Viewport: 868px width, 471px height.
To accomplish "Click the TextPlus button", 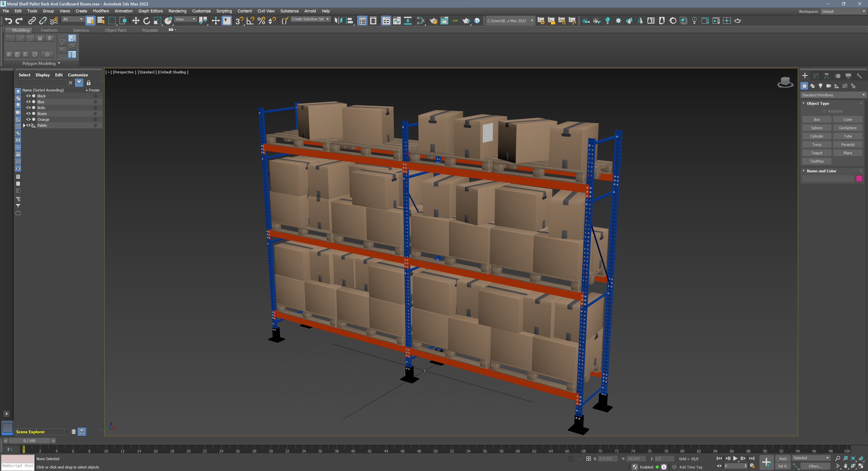I will click(816, 161).
